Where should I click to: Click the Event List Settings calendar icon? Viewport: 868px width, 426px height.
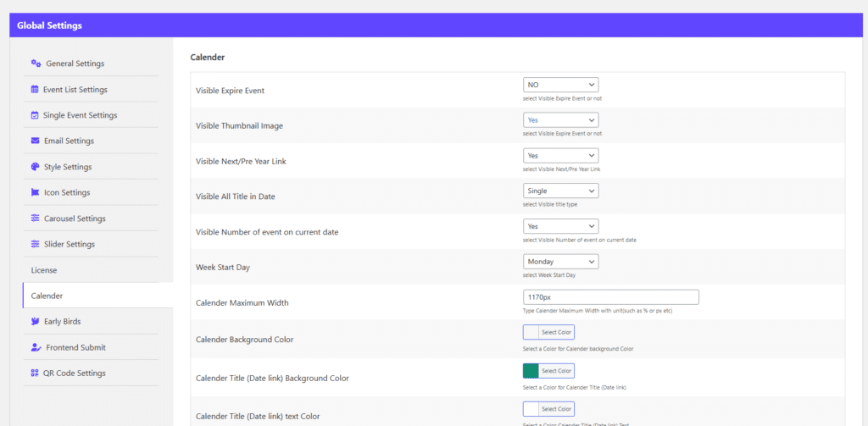click(35, 89)
